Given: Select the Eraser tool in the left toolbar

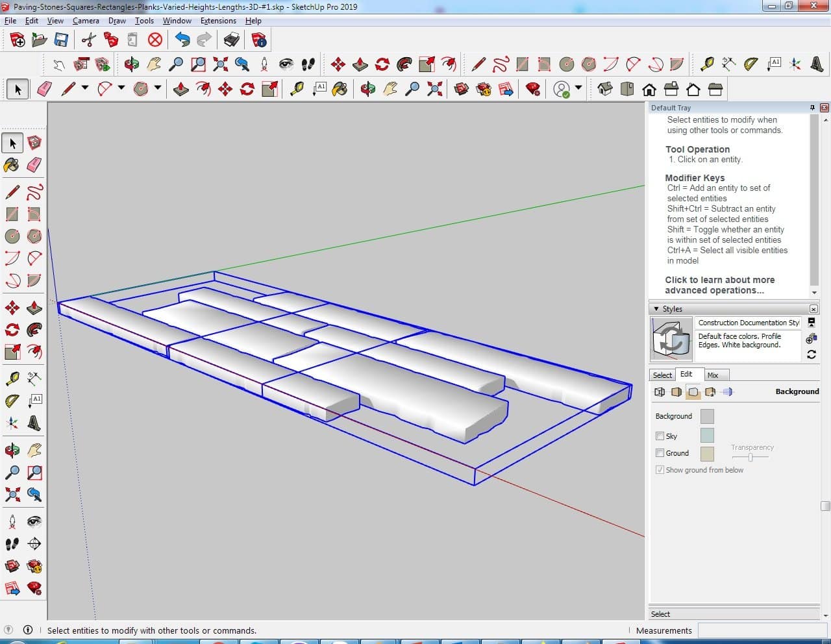Looking at the screenshot, I should click(x=34, y=165).
